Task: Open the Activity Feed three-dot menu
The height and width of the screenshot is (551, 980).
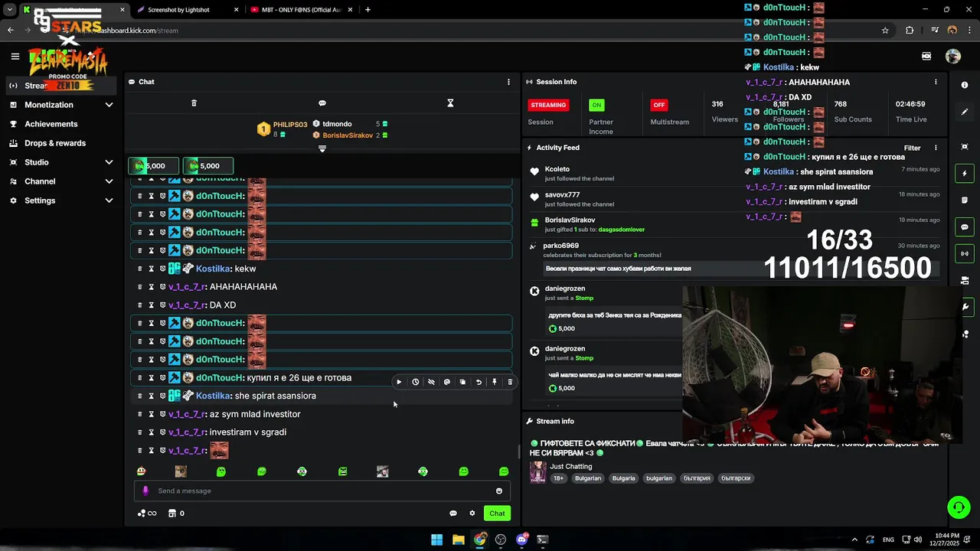Action: tap(936, 148)
